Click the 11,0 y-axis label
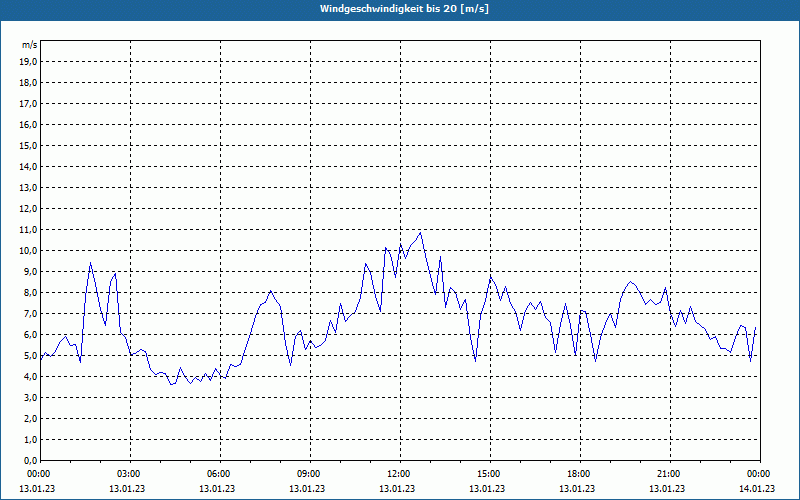 pyautogui.click(x=28, y=230)
